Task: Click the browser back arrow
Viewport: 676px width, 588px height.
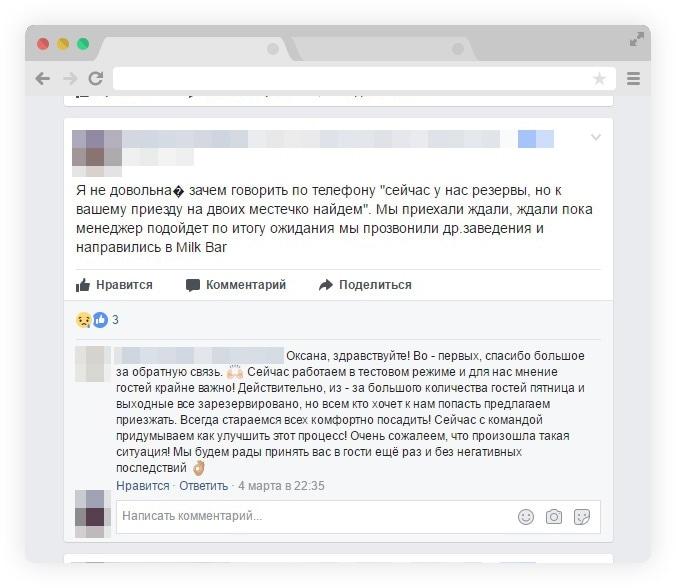Action: point(43,79)
